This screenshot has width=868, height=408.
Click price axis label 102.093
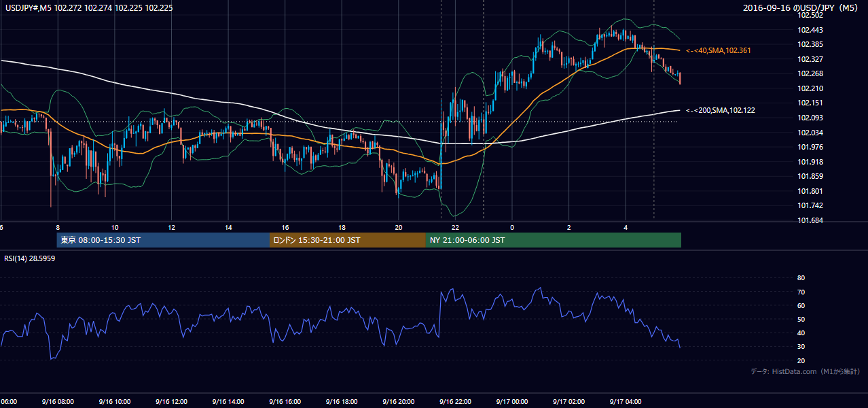point(810,118)
